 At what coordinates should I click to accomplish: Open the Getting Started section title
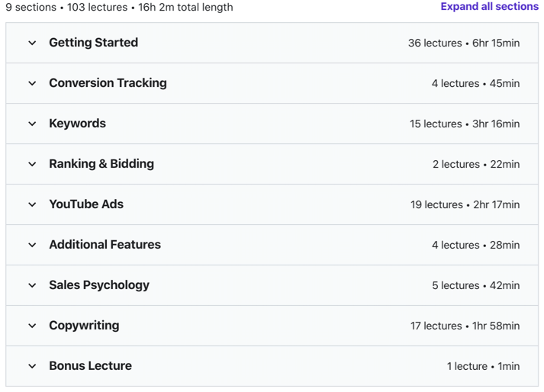pyautogui.click(x=93, y=43)
